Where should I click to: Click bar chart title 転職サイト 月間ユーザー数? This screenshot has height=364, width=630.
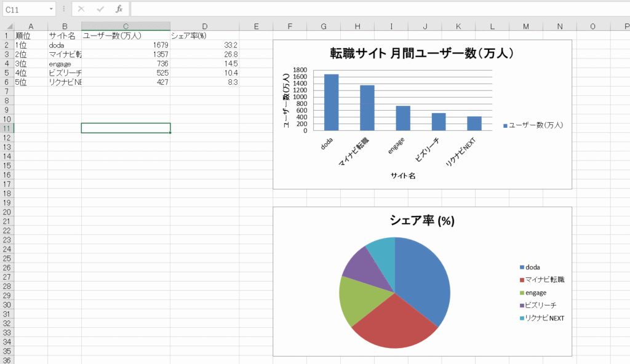click(421, 53)
